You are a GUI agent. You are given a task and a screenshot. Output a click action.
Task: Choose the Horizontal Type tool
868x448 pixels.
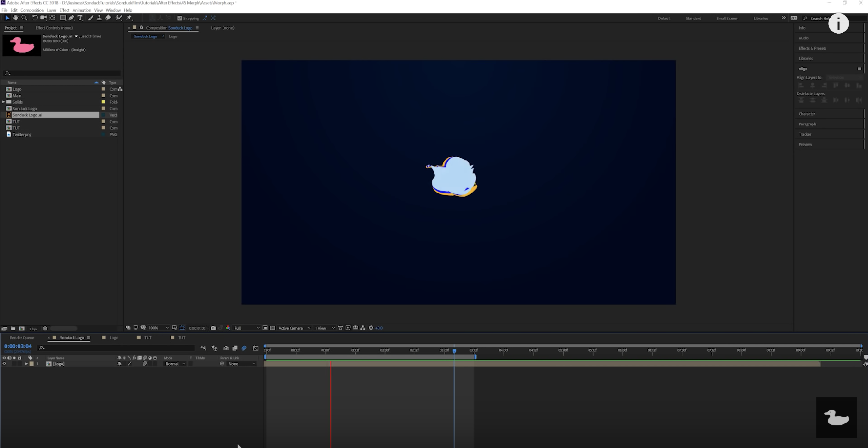click(80, 18)
